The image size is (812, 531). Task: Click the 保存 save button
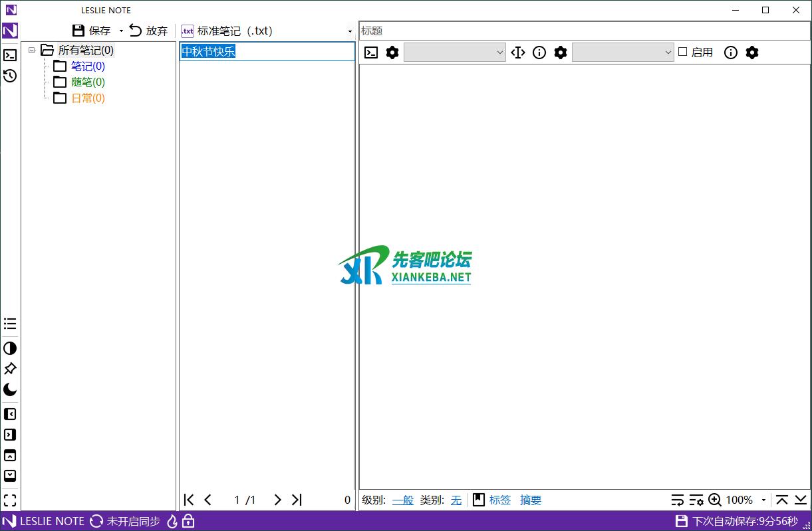(x=92, y=31)
